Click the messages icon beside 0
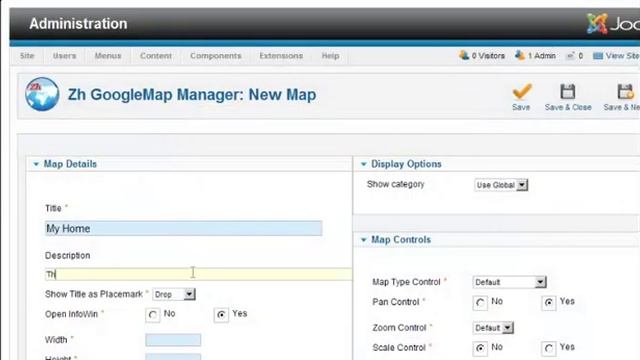The width and height of the screenshot is (640, 360). [570, 56]
